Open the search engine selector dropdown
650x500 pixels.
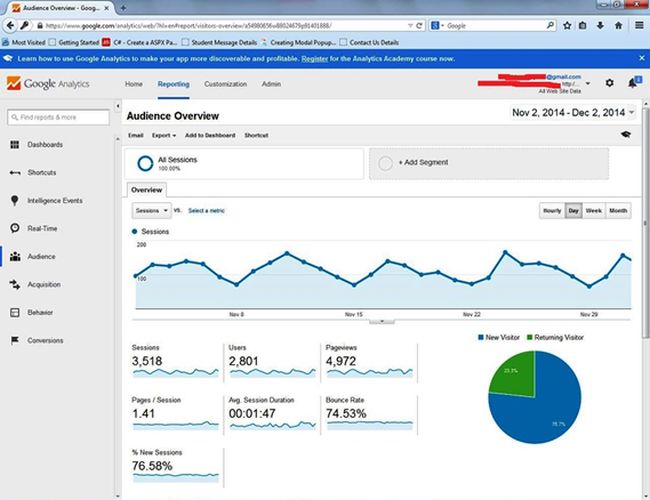[x=437, y=26]
